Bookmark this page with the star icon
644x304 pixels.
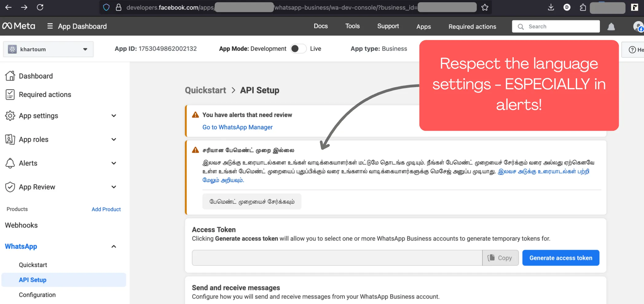[x=485, y=7]
